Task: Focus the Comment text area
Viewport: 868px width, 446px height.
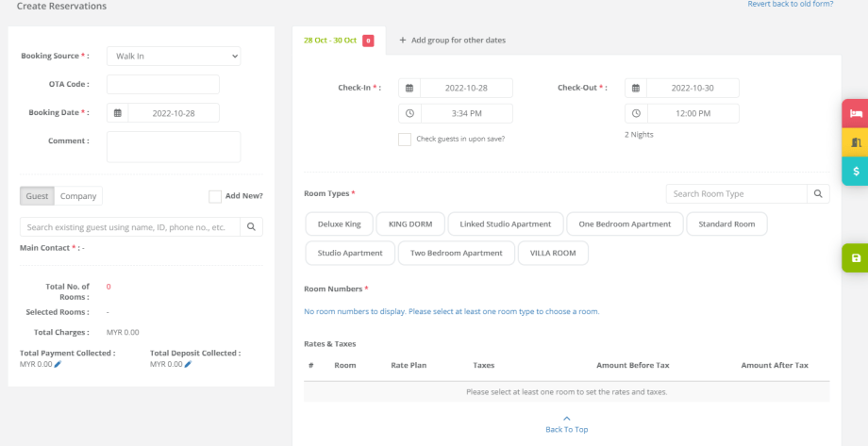Action: tap(174, 147)
